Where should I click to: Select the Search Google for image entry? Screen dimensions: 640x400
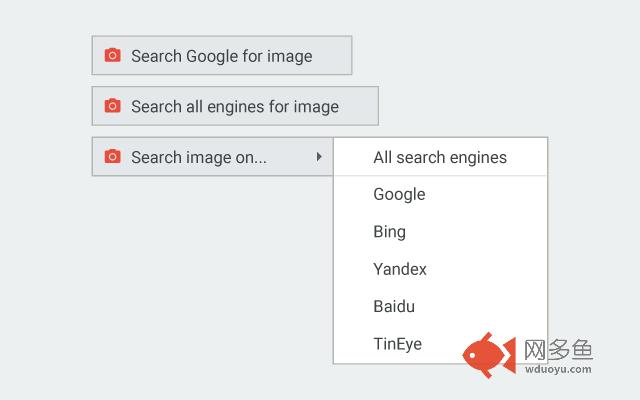coord(221,56)
